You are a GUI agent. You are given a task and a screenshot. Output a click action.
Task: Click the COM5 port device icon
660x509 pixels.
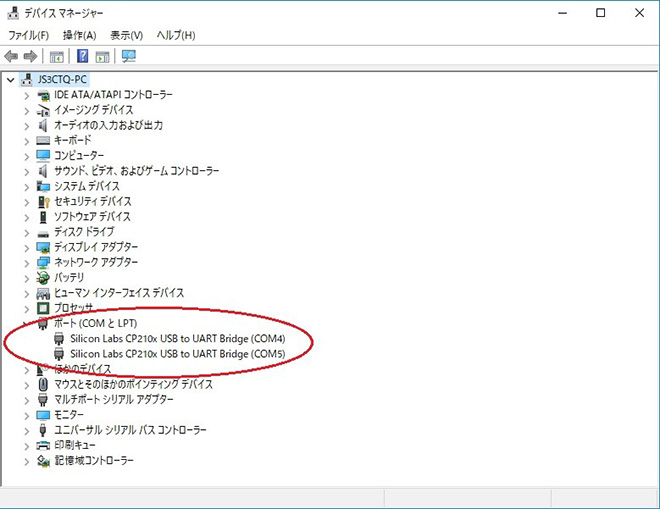59,354
